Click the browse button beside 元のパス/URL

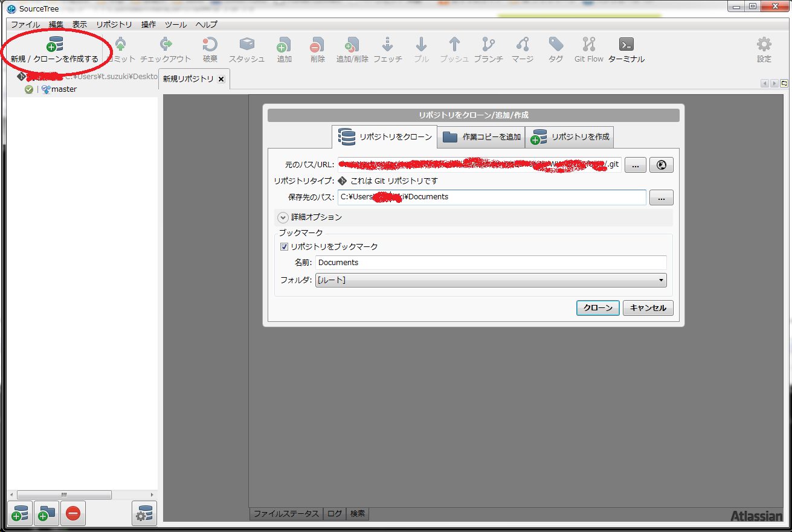click(636, 165)
